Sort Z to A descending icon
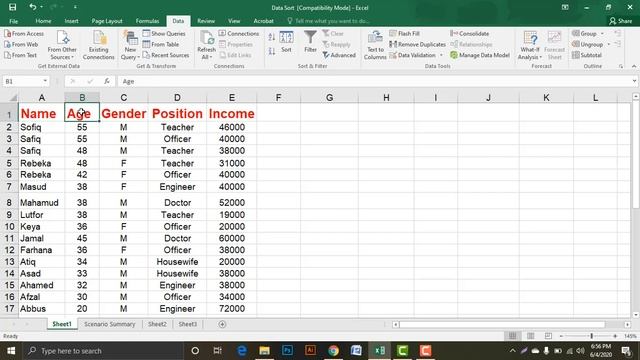 [272, 51]
